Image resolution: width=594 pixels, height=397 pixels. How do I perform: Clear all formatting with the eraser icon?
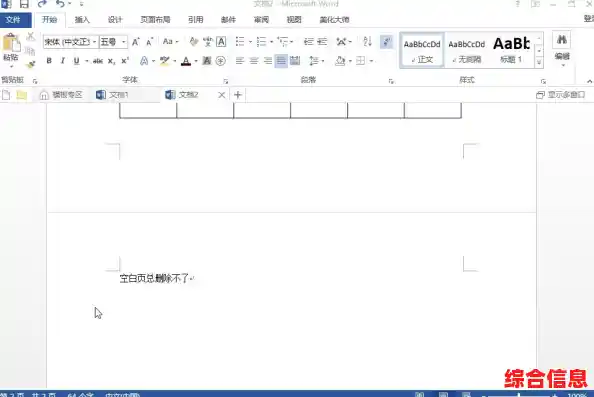click(194, 42)
